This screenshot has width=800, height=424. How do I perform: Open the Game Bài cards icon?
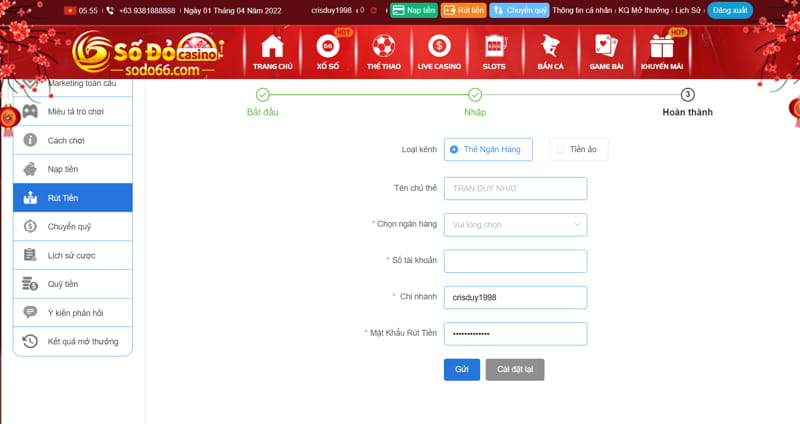coord(606,46)
